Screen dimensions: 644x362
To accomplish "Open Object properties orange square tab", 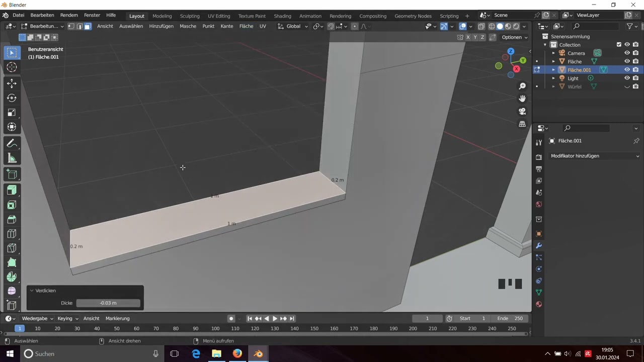I will coord(539,234).
